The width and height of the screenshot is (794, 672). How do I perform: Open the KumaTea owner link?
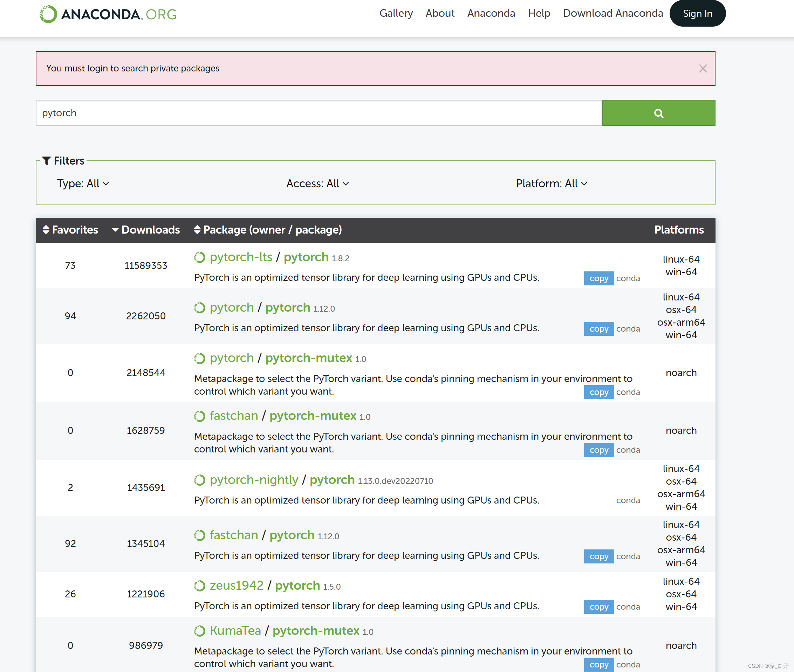point(235,631)
